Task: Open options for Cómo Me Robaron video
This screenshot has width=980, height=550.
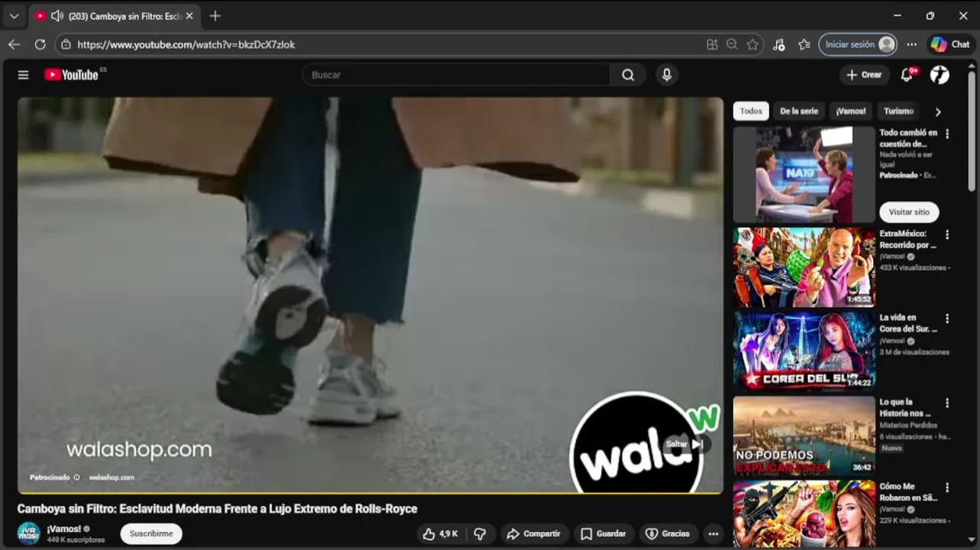Action: click(947, 487)
